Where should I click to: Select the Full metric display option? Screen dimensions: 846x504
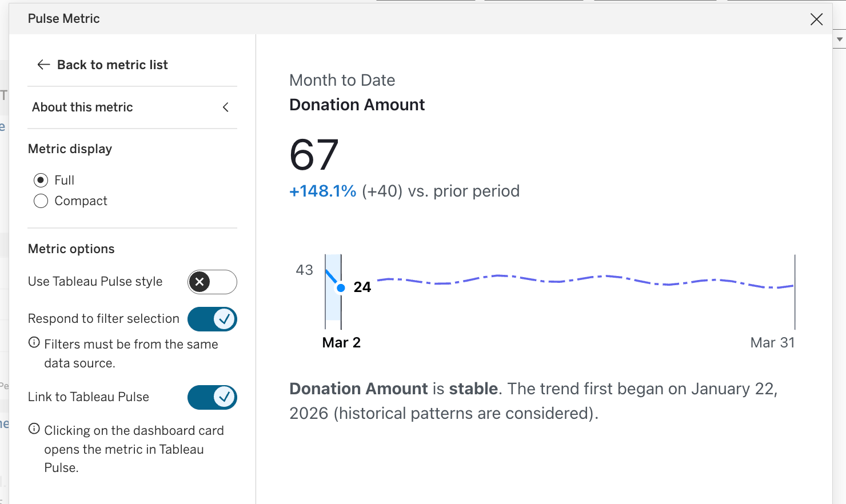pos(41,181)
